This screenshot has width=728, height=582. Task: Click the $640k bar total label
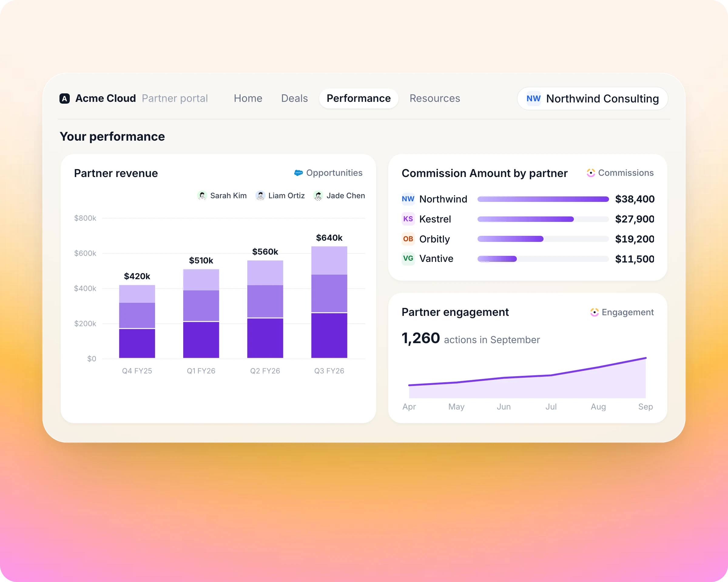point(329,238)
